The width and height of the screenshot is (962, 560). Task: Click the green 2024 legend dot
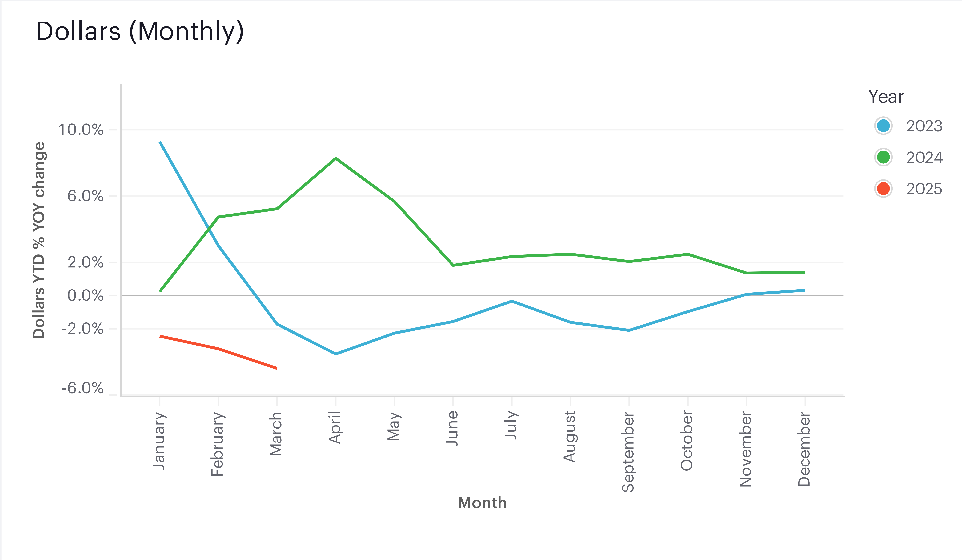(883, 157)
